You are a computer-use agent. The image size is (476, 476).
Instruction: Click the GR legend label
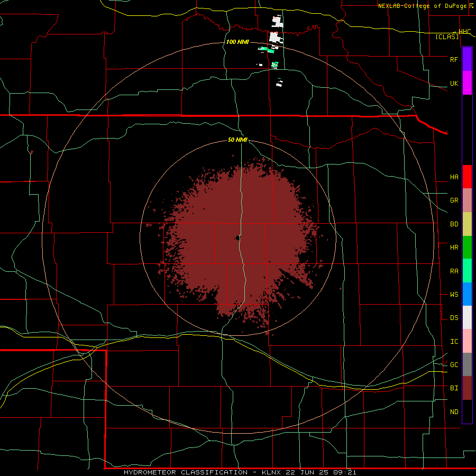click(x=454, y=200)
